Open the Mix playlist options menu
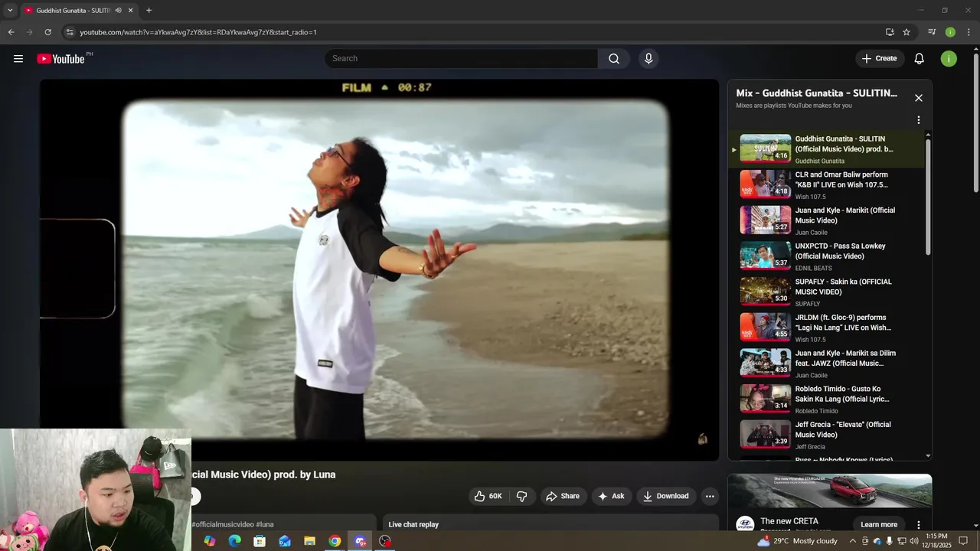The image size is (980, 551). (x=919, y=120)
